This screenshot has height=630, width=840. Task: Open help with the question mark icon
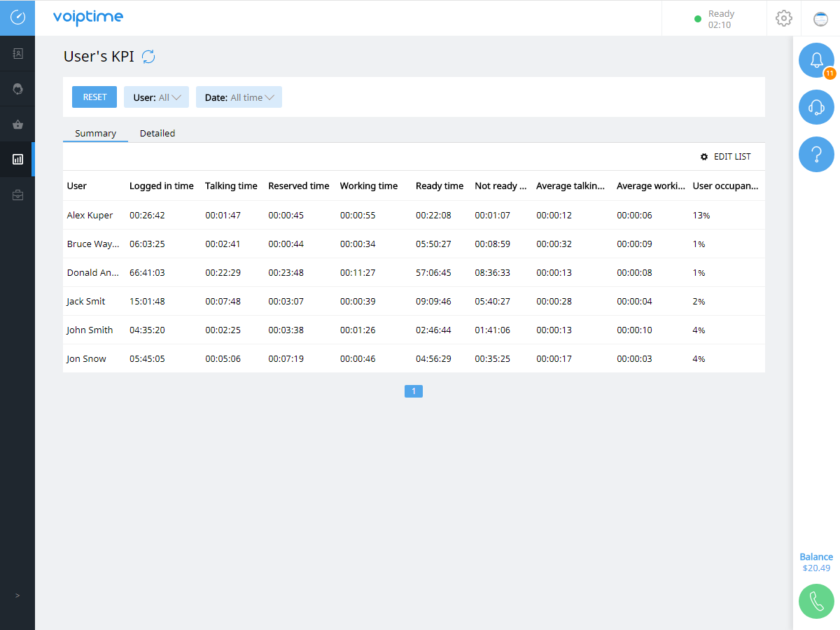coord(816,154)
